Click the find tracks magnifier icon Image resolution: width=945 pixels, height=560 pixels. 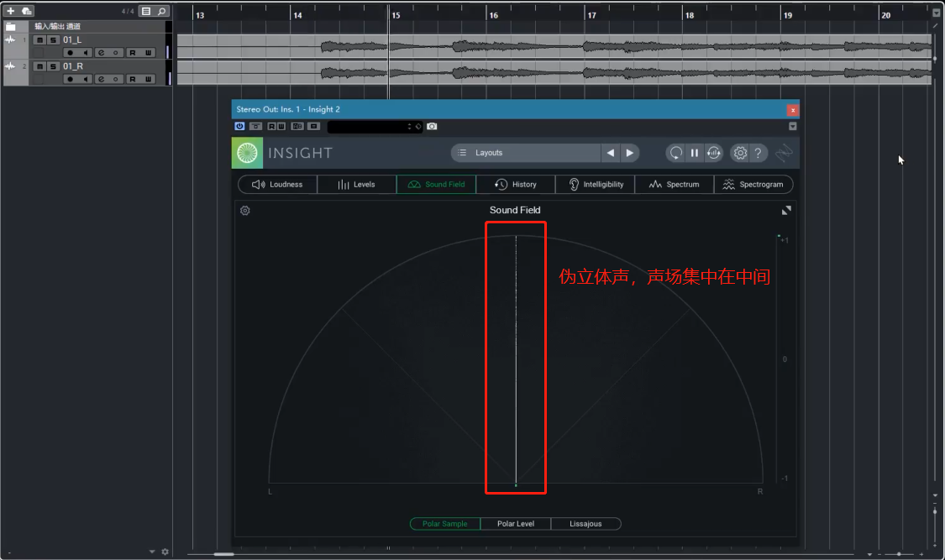pos(161,11)
